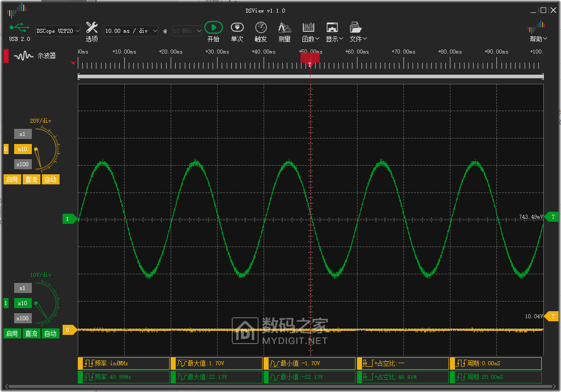
Task: Select x1 probe ratio for yellow channel
Action: coord(22,134)
